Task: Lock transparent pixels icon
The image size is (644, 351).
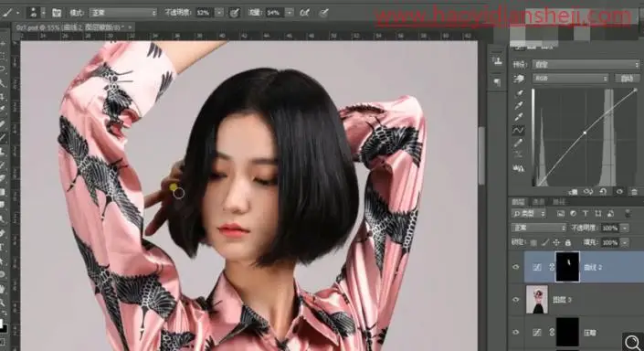Action: coord(533,243)
